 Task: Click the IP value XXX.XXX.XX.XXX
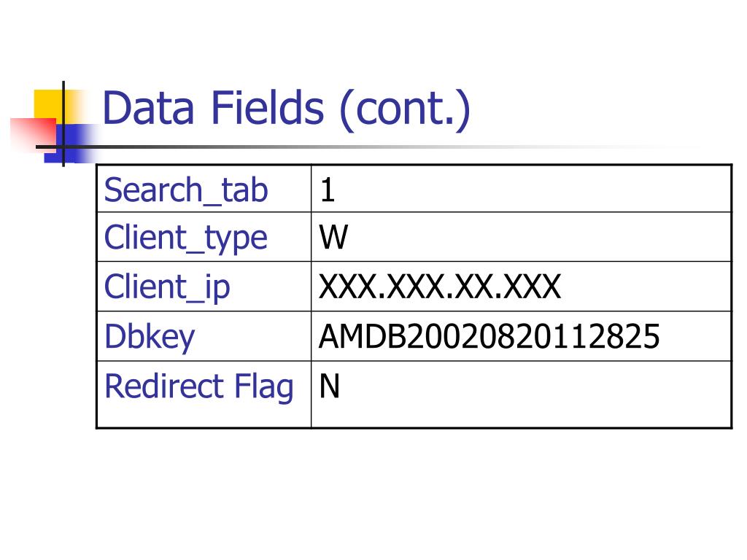pos(440,287)
